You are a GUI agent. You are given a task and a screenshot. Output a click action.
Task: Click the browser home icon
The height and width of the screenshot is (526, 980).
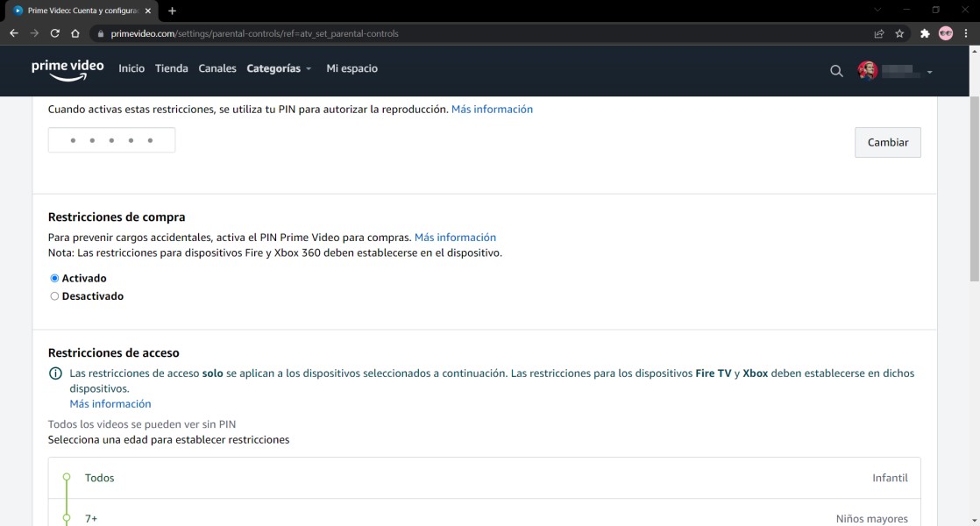point(75,33)
